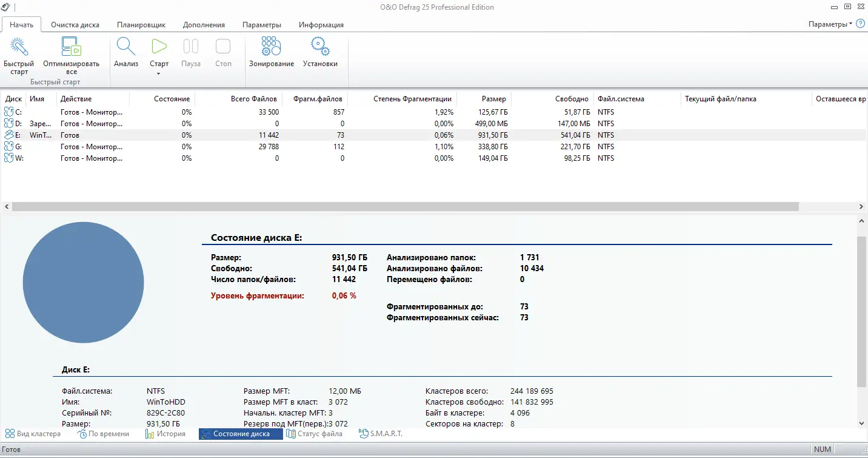Select drive C: icon in disk list

click(x=8, y=112)
